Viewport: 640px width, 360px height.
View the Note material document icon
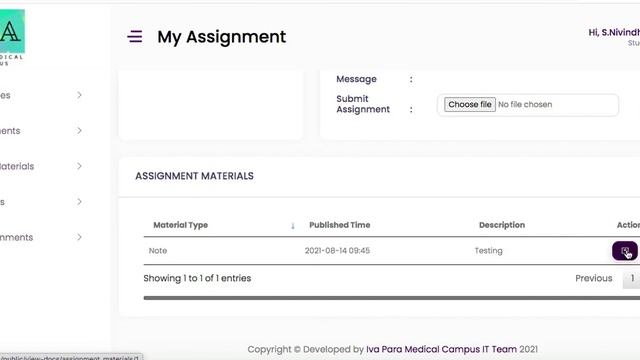coord(624,251)
